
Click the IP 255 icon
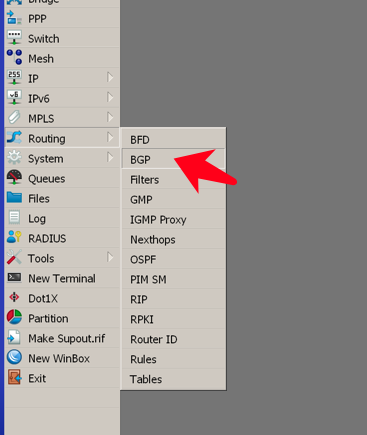14,78
